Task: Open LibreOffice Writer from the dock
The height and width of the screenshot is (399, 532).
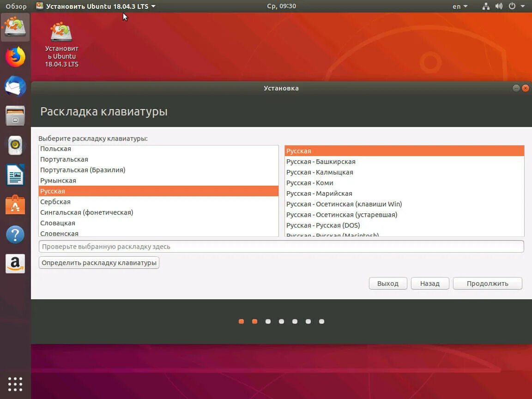Action: [x=15, y=175]
